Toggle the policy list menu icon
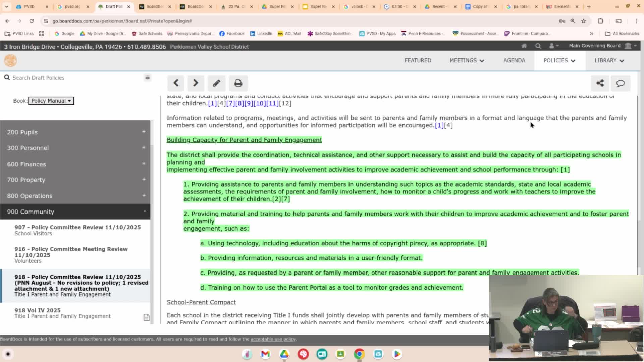The image size is (644, 362). tap(147, 77)
